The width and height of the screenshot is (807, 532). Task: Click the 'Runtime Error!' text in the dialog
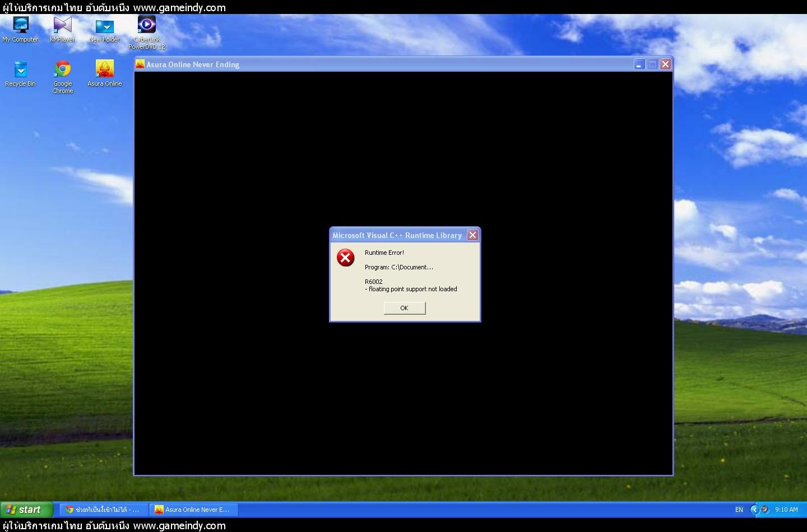click(384, 253)
